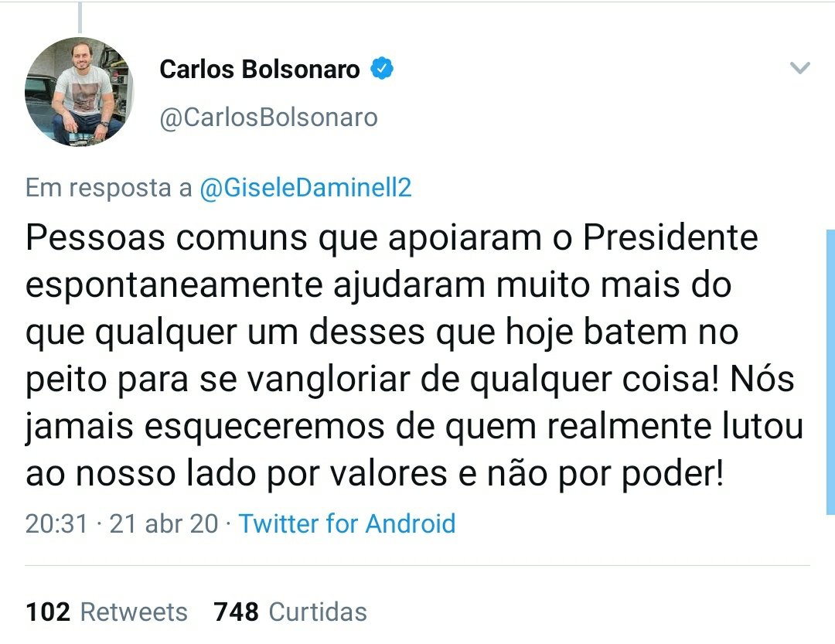Click the blue verified badge icon

pos(382,68)
